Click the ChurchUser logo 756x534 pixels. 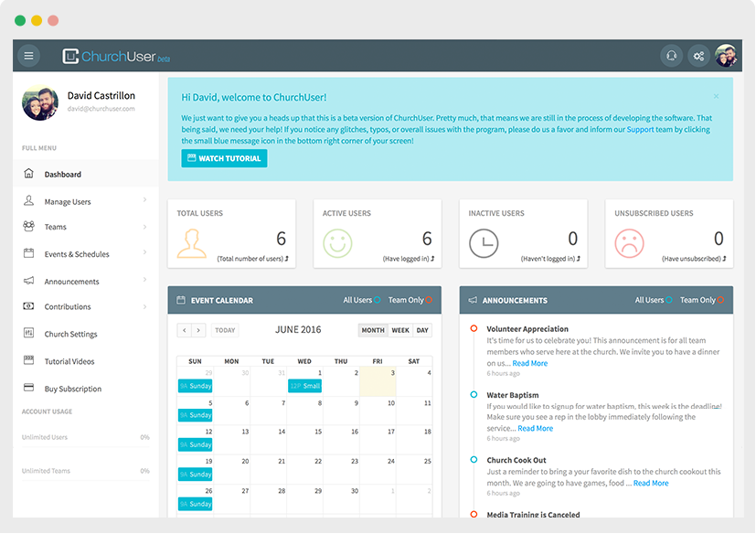coord(116,57)
